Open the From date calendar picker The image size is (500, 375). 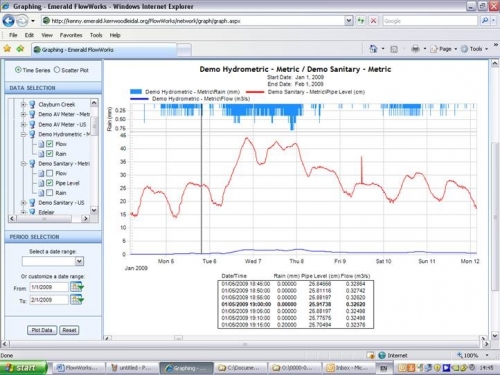tap(76, 287)
